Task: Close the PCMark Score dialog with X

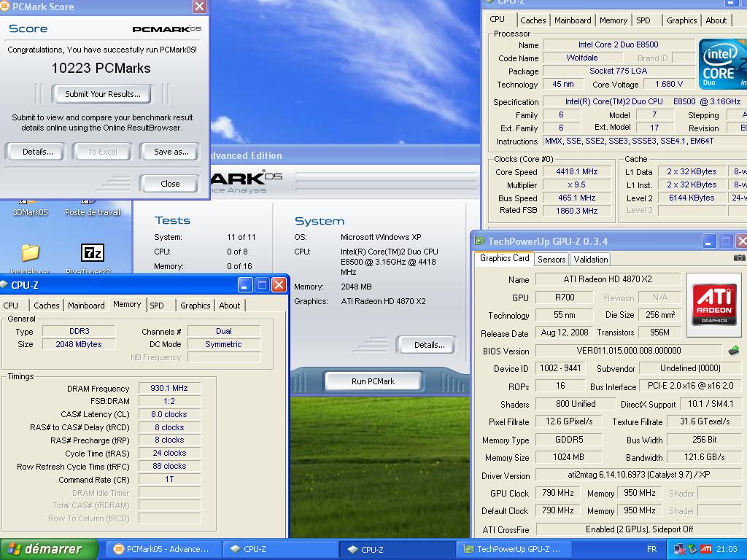Action: pos(199,6)
